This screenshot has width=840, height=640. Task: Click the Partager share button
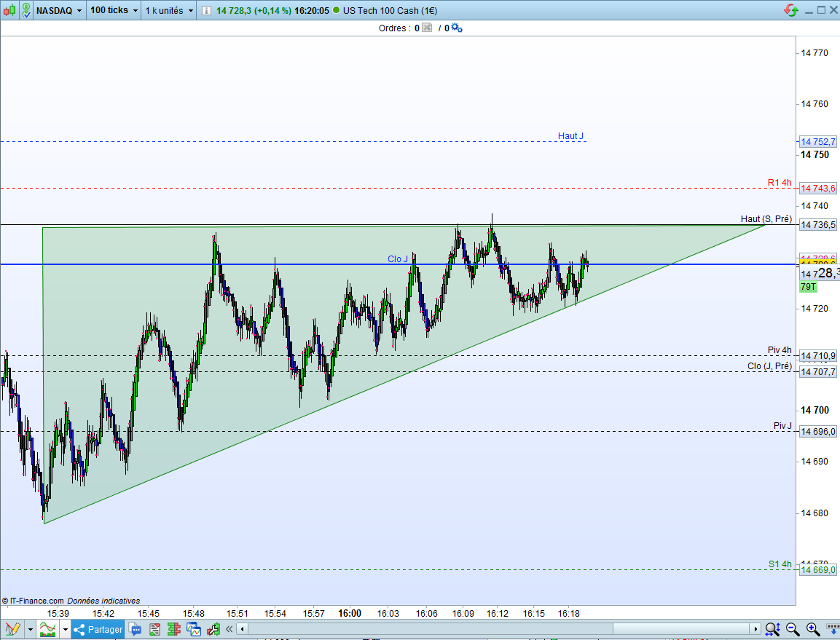(98, 629)
